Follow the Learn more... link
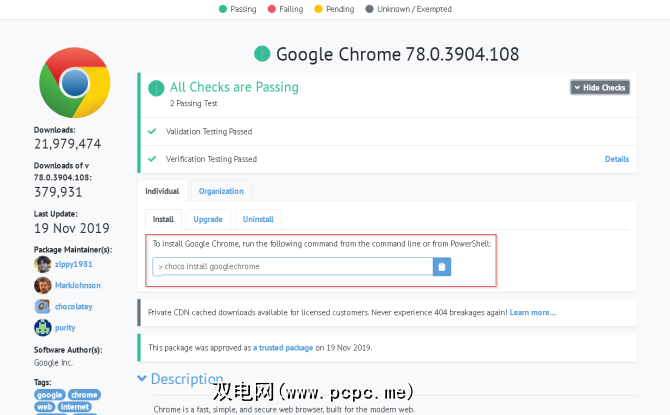The height and width of the screenshot is (415, 670). click(x=533, y=312)
